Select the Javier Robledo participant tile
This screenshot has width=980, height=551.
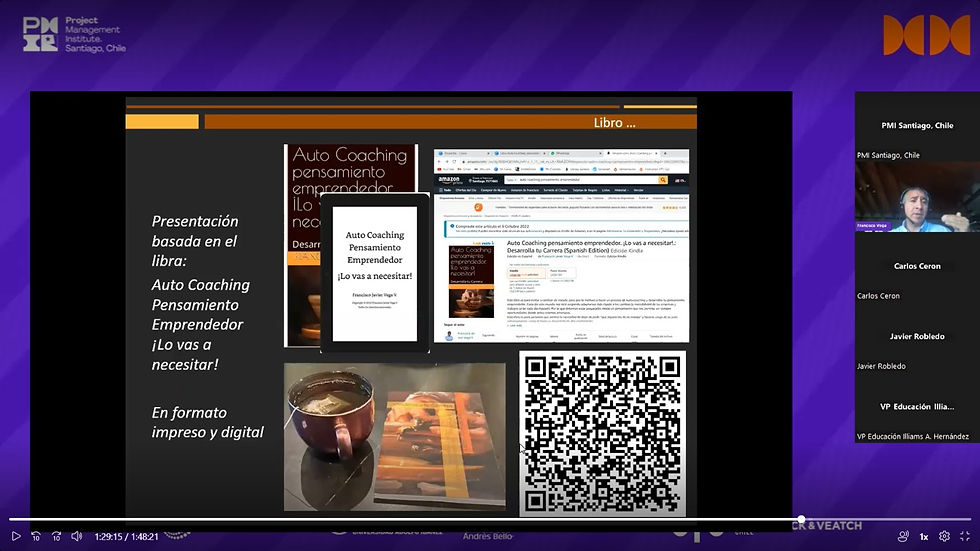click(x=917, y=336)
